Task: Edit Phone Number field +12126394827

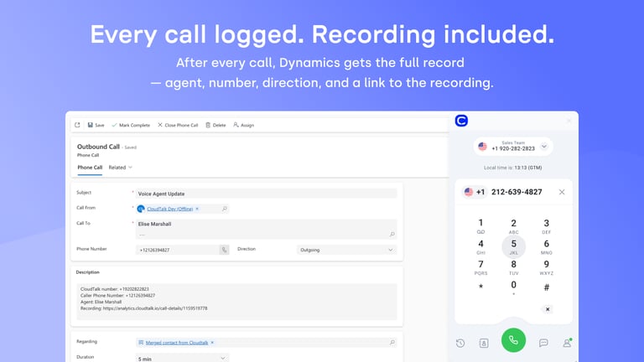Action: click(x=178, y=250)
